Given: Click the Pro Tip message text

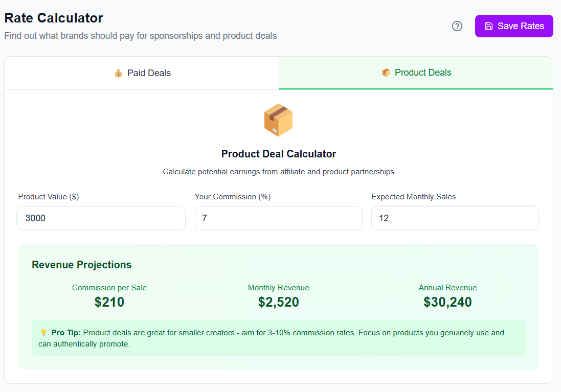Looking at the screenshot, I should [278, 338].
